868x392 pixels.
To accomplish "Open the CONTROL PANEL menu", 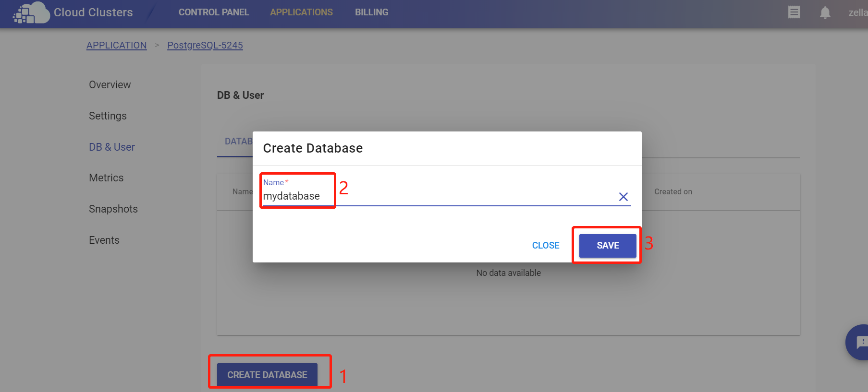I will [214, 12].
